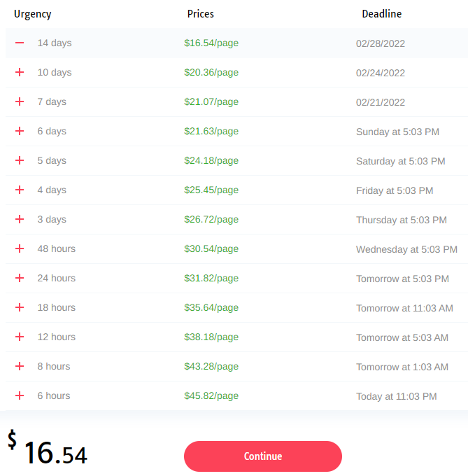This screenshot has height=476, width=468.
Task: Select the $16.54/page price option
Action: [211, 43]
